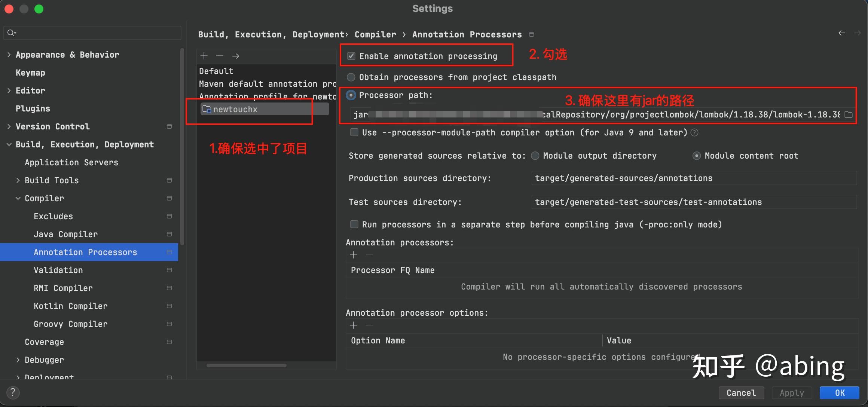Collapse Build, Execution, Deployment section
The image size is (868, 407).
[9, 144]
